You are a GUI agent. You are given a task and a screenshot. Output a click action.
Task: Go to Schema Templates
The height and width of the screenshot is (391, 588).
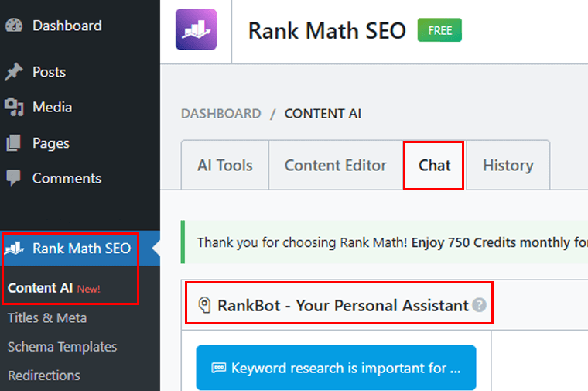click(x=62, y=346)
